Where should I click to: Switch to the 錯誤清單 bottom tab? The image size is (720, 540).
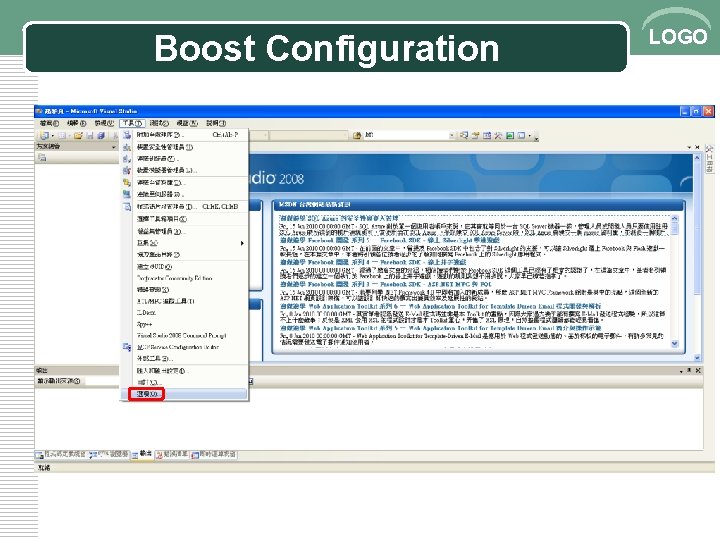click(x=172, y=454)
